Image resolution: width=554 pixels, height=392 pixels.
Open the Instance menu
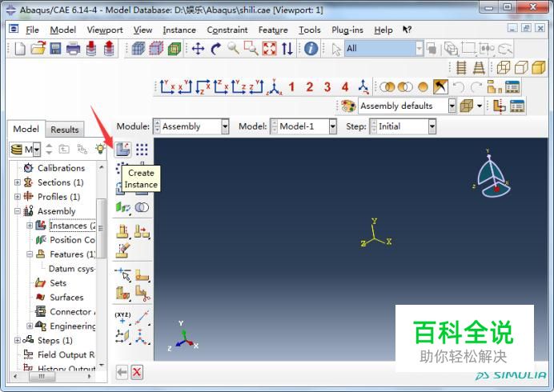click(179, 30)
